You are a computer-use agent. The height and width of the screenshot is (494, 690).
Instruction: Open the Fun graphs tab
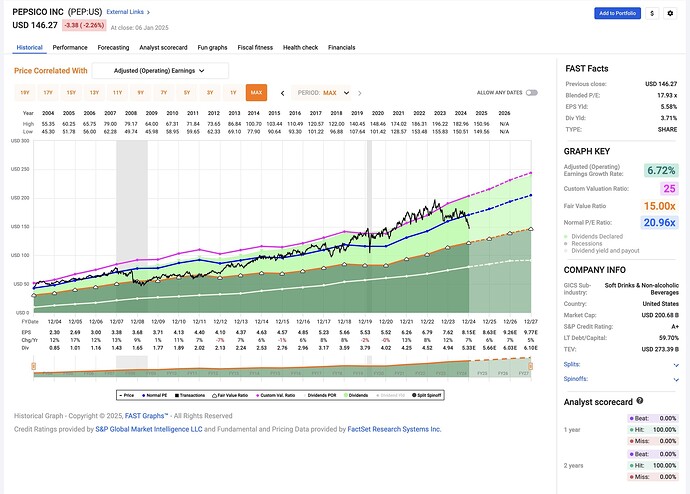click(x=213, y=48)
